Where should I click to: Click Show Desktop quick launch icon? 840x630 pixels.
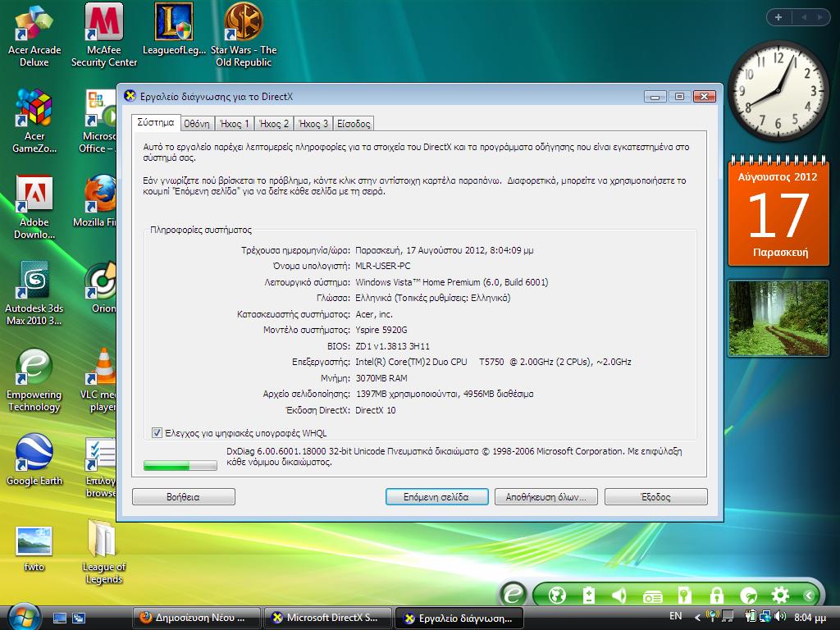coord(59,619)
